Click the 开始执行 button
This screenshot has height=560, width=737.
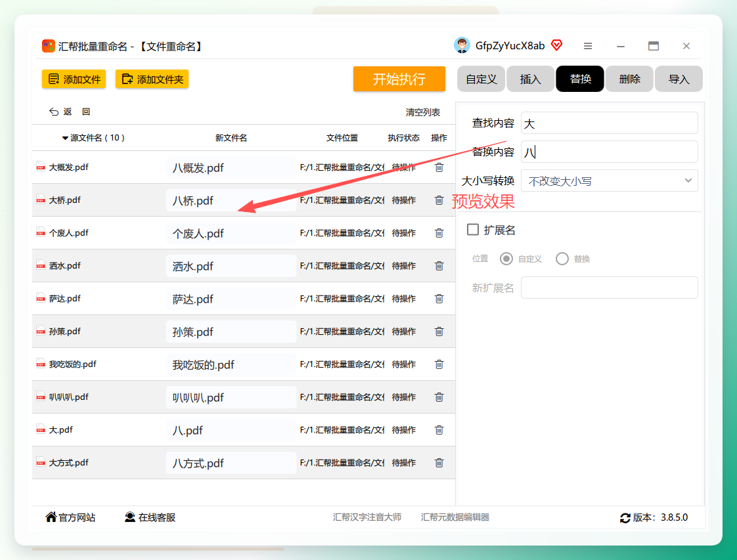tap(399, 79)
